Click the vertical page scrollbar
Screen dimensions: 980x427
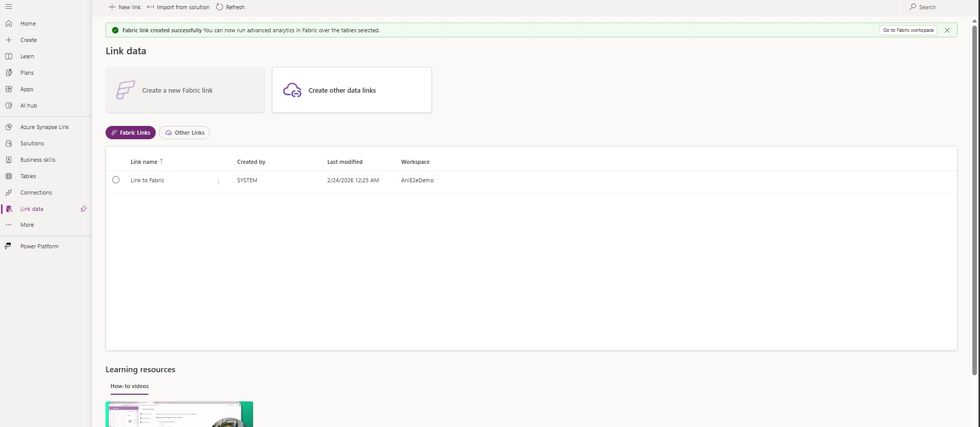pos(974,200)
